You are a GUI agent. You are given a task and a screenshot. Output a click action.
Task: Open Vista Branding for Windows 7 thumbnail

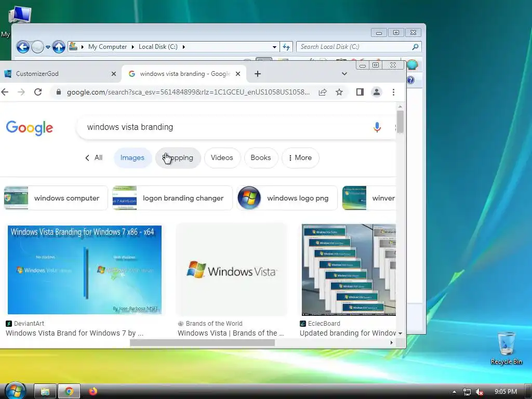tap(85, 270)
